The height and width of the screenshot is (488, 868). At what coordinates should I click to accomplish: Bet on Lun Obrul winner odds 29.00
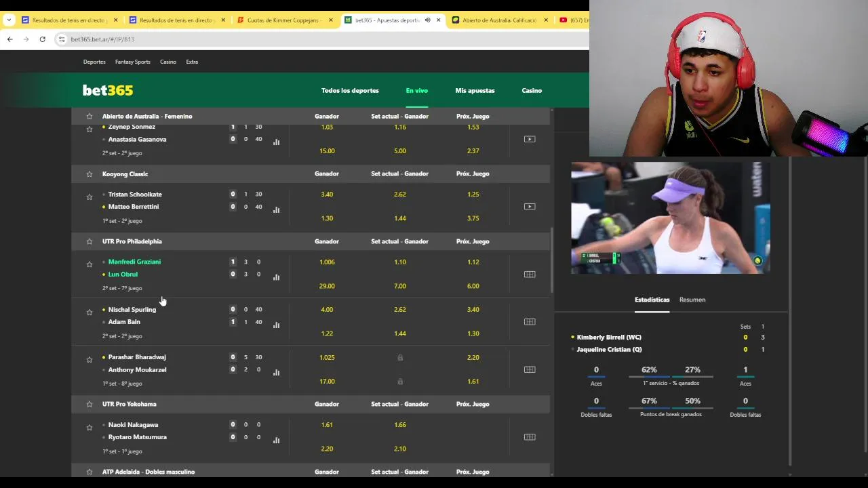[x=327, y=286]
